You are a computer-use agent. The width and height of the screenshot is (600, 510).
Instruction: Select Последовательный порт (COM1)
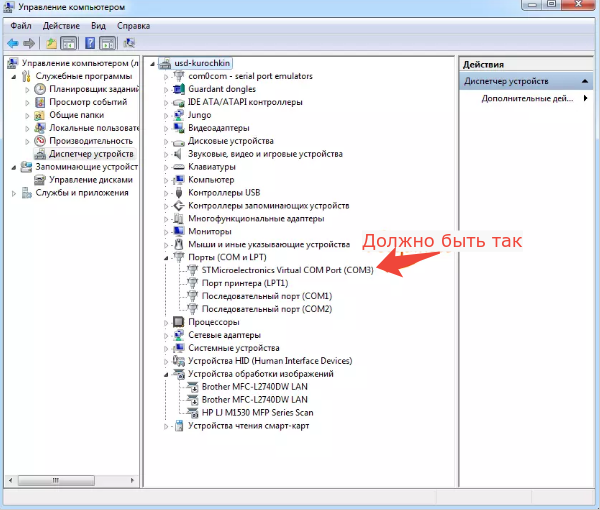click(x=267, y=296)
